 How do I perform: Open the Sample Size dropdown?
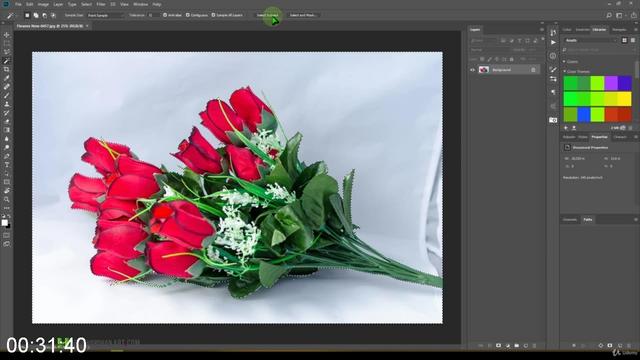[x=105, y=15]
